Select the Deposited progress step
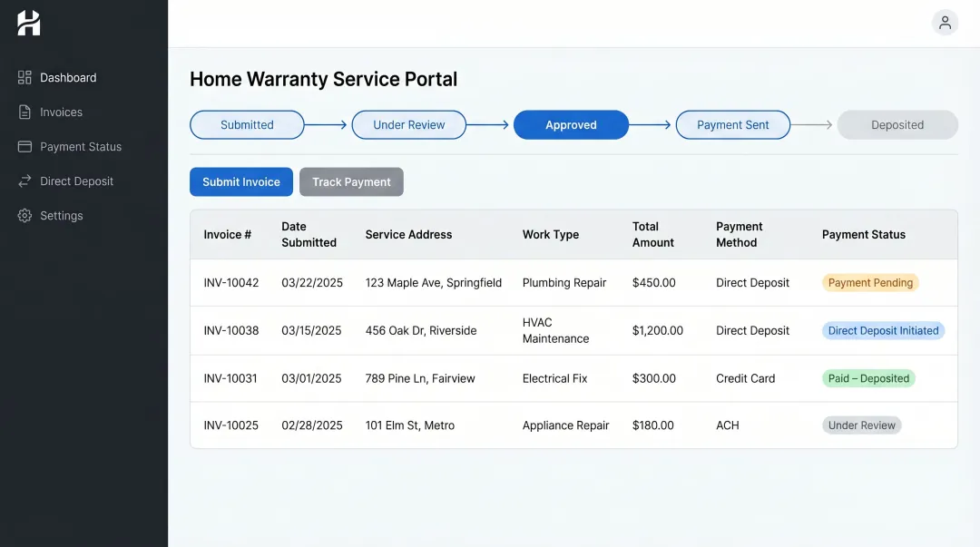 point(897,125)
